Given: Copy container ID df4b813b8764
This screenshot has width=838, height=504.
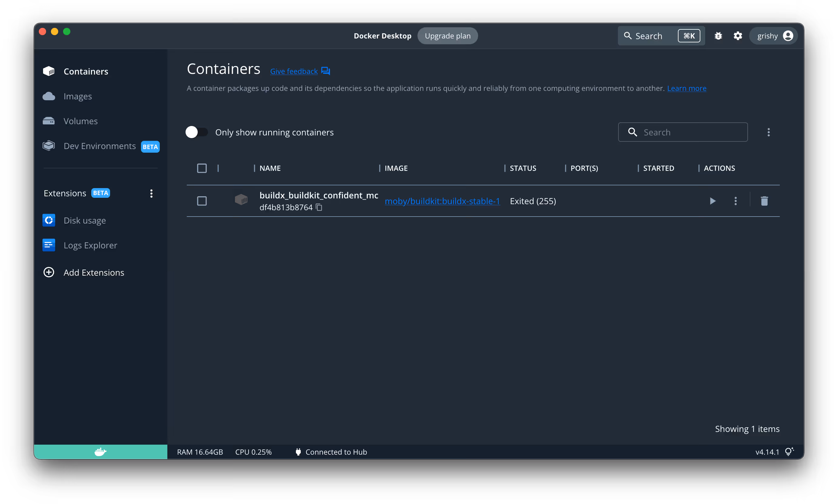Looking at the screenshot, I should [x=319, y=207].
